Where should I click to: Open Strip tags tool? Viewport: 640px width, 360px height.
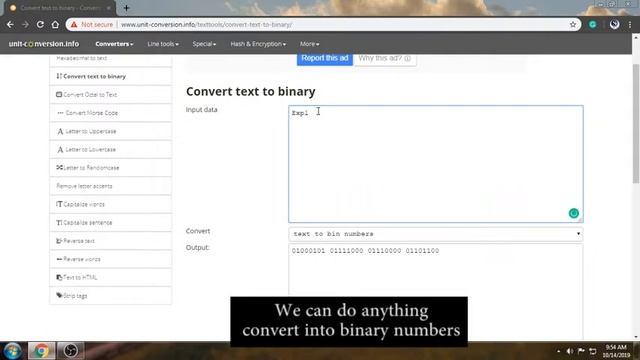(x=111, y=296)
